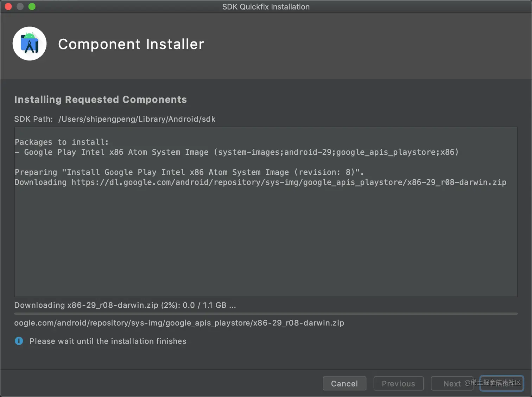
Task: Click the download progress bar
Action: 266,313
